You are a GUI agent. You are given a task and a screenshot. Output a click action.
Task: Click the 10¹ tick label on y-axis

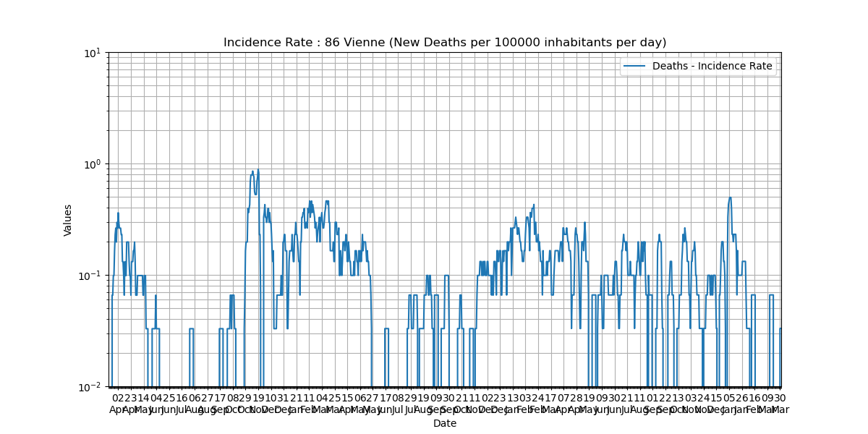click(93, 53)
